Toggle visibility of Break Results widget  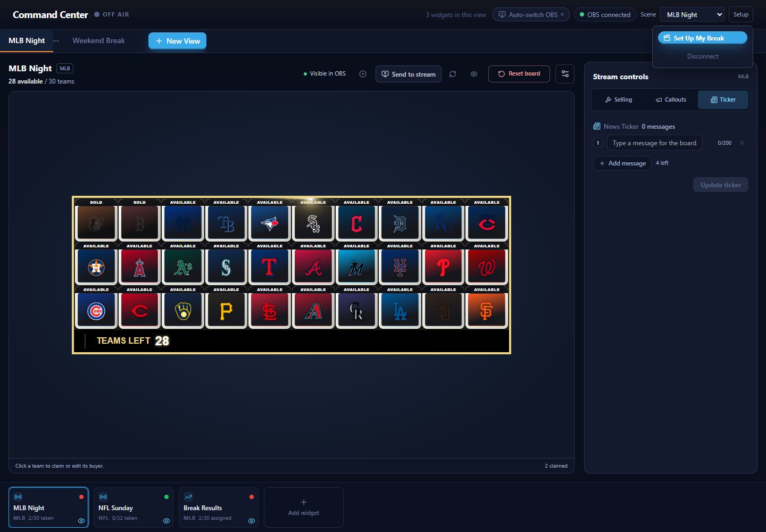(x=252, y=521)
